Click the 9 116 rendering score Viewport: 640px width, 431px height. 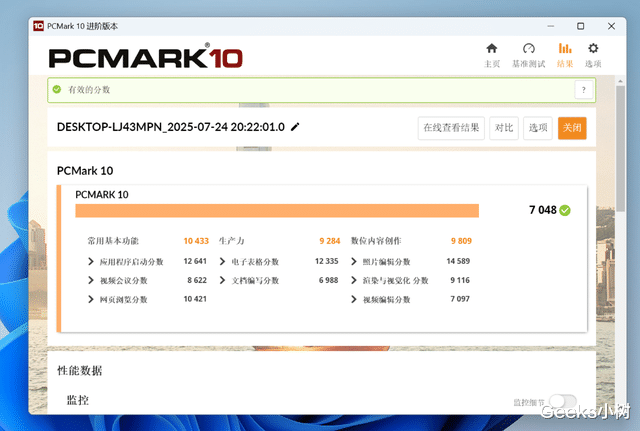click(x=460, y=280)
